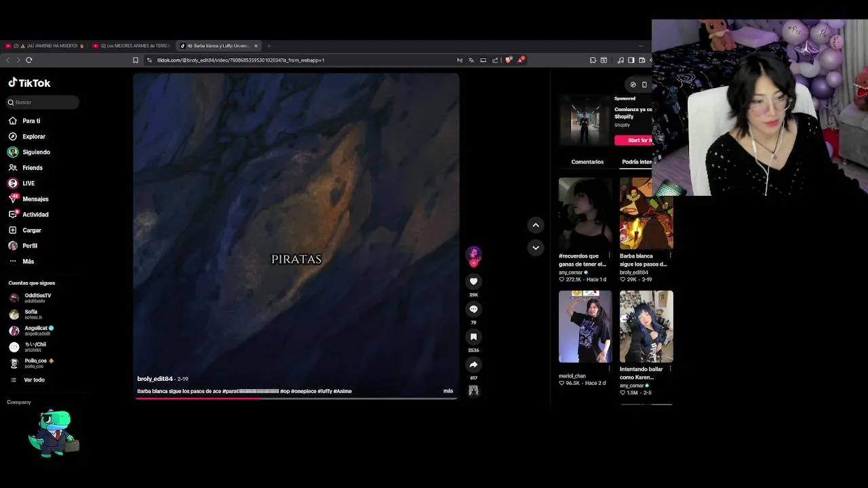Image resolution: width=868 pixels, height=488 pixels.
Task: Open the Brave shields icon
Action: 509,60
